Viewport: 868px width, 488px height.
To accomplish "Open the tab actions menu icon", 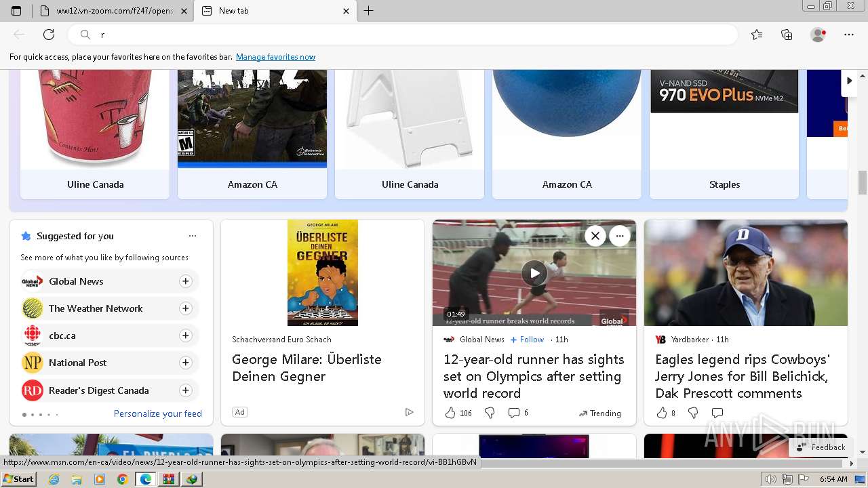I will [x=16, y=11].
